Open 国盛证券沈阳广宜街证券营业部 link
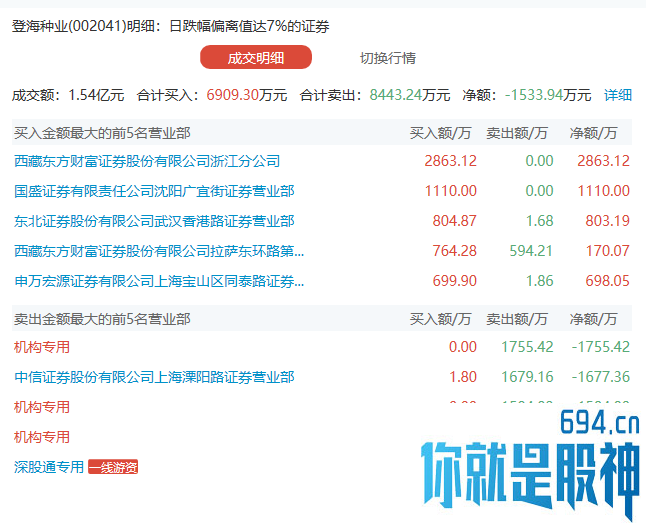 pos(154,191)
